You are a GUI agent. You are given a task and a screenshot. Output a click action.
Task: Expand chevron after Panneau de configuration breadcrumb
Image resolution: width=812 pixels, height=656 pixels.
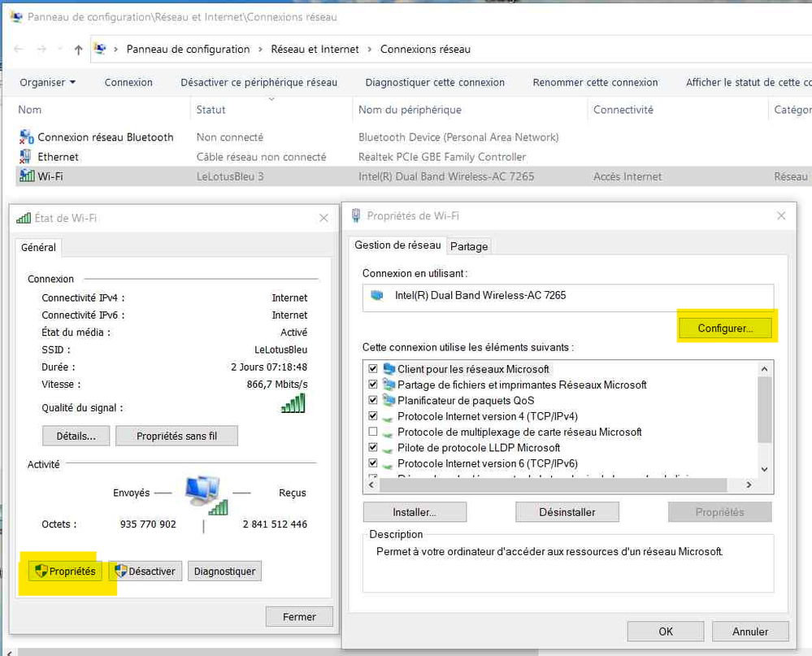click(x=260, y=50)
